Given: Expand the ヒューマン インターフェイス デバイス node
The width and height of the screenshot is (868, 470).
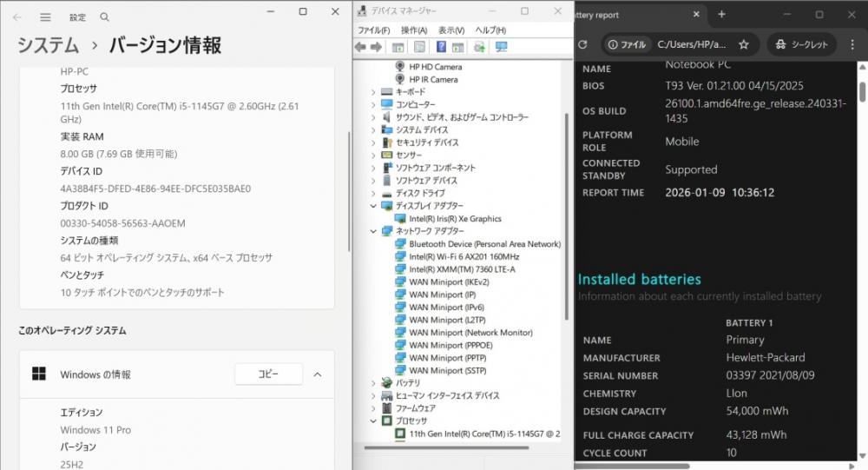Looking at the screenshot, I should 373,396.
